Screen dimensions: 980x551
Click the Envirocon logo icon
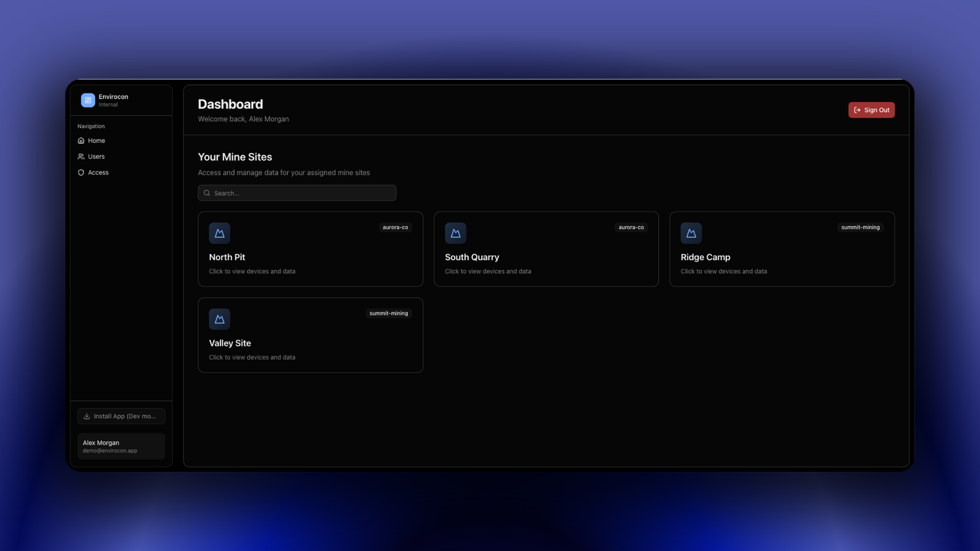click(88, 100)
